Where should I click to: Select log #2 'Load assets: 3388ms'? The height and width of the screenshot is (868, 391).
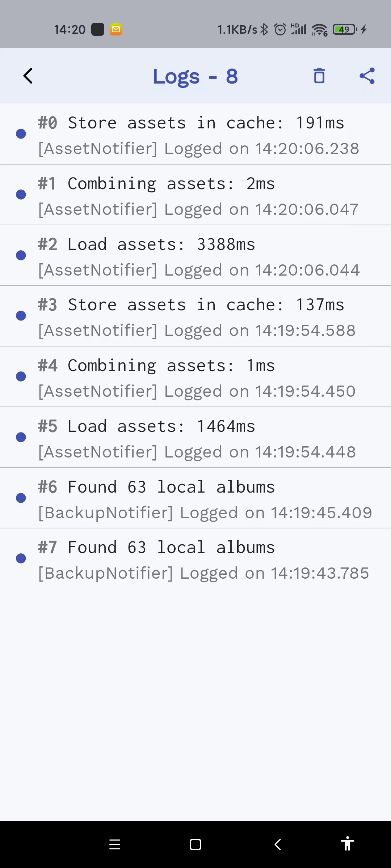click(x=195, y=255)
